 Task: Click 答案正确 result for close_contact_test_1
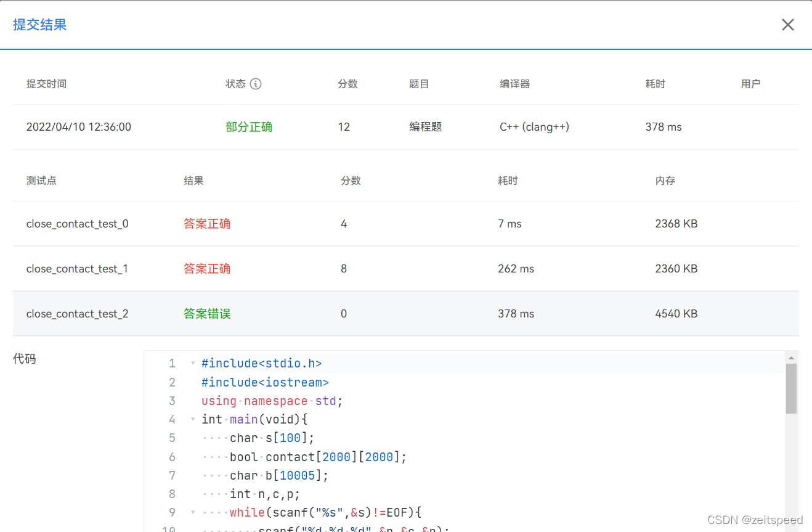click(x=207, y=269)
